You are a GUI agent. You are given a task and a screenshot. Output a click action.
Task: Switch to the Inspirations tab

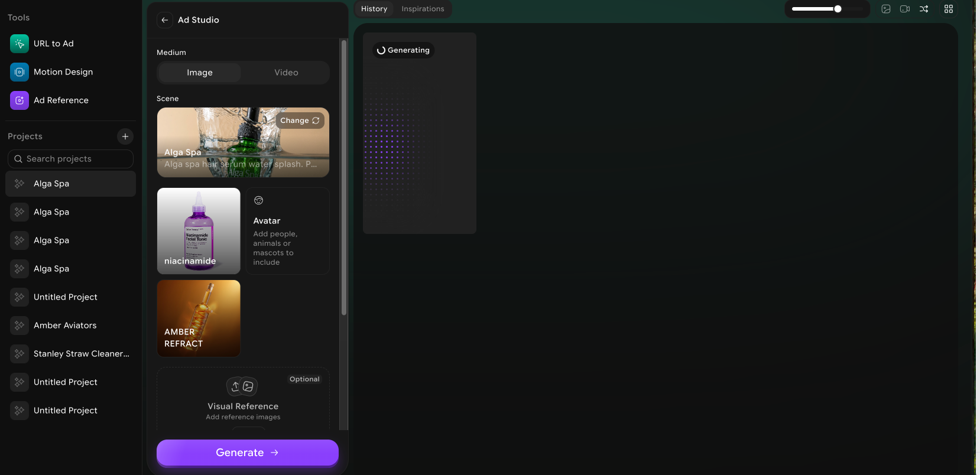(423, 9)
